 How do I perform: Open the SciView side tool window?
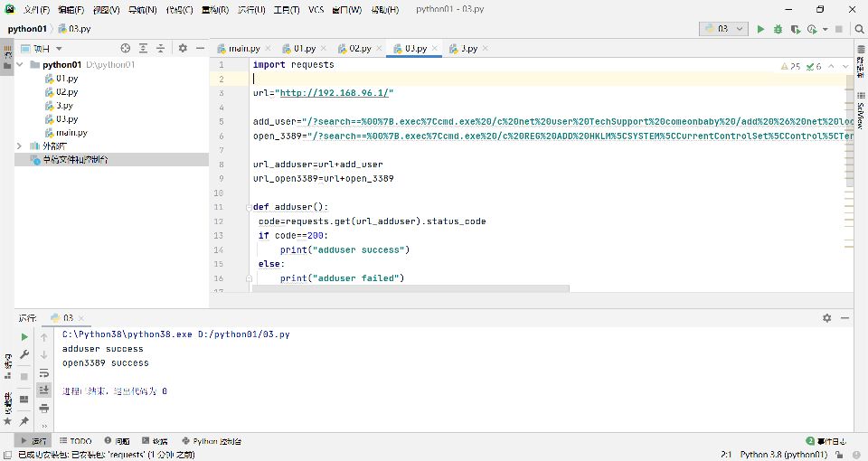point(861,110)
